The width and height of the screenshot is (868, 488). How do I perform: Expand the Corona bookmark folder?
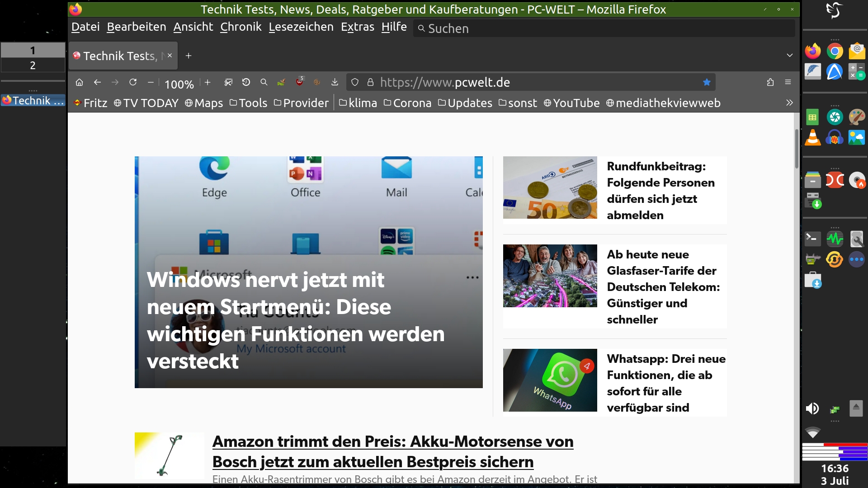pos(407,103)
